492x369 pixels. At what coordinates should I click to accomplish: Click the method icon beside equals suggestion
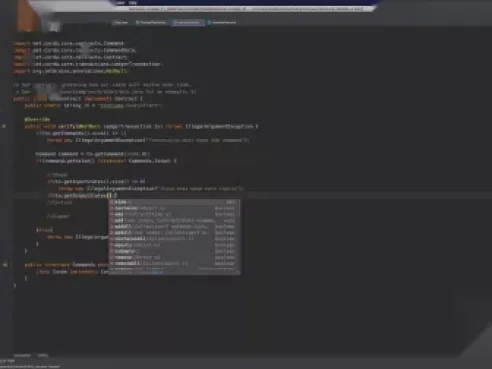click(x=112, y=245)
